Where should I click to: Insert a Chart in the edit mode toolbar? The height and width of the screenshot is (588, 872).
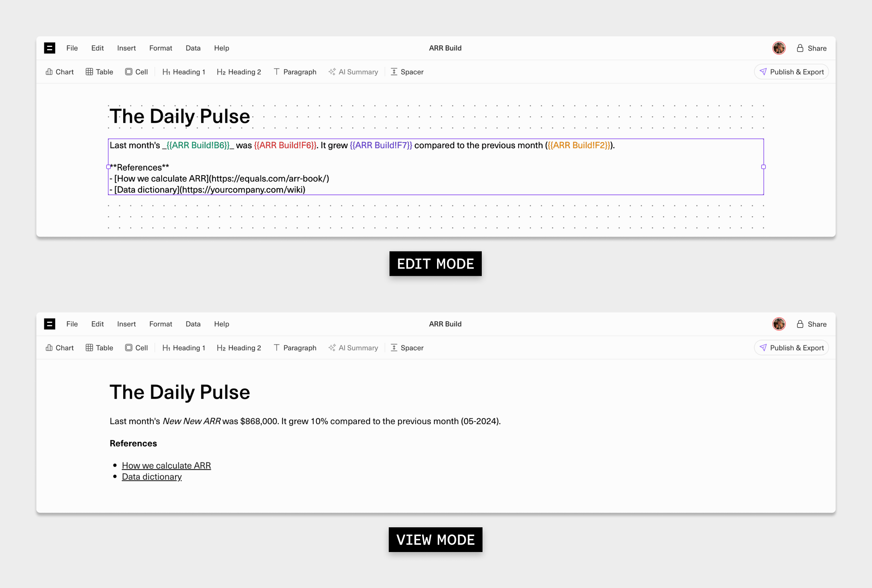coord(60,72)
